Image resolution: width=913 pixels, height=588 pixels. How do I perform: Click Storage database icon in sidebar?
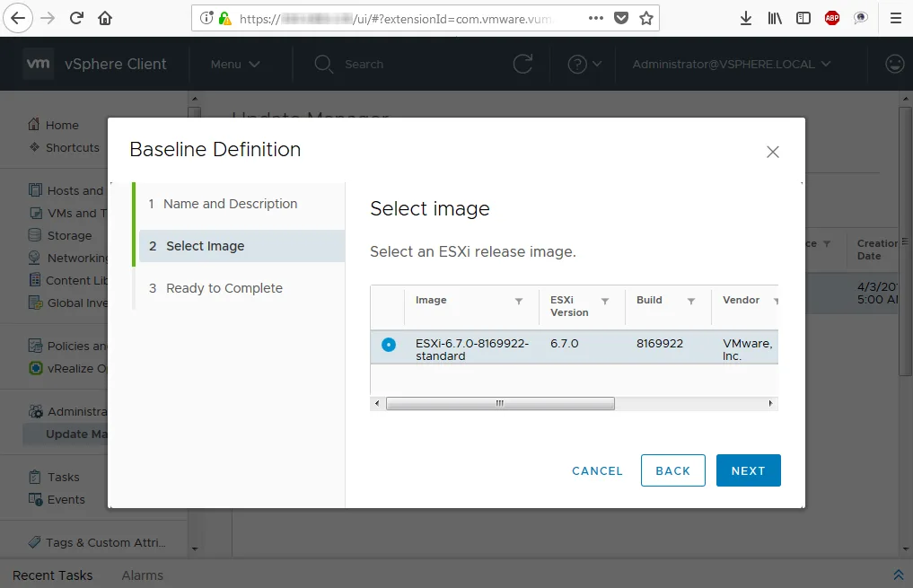pos(35,235)
